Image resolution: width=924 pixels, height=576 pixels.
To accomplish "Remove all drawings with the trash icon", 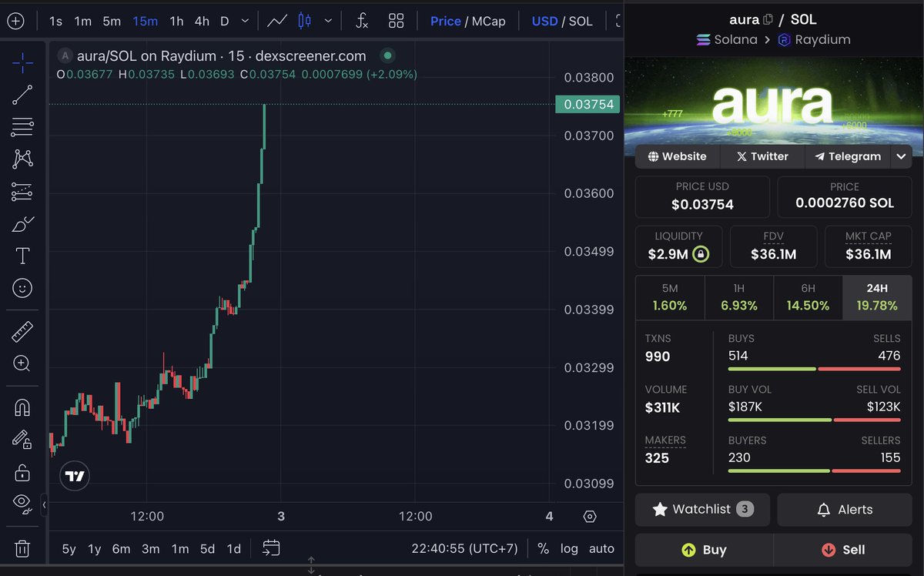I will coord(22,547).
